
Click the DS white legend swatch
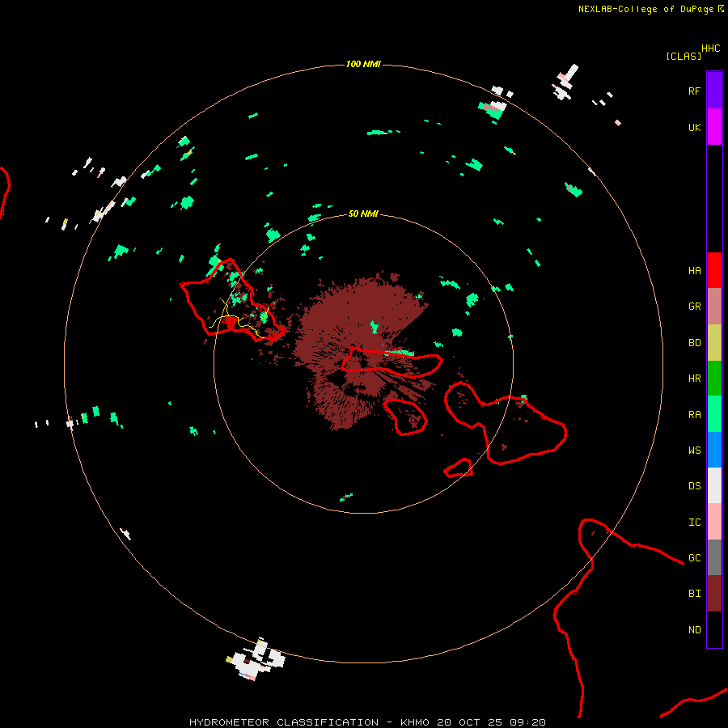pyautogui.click(x=714, y=485)
